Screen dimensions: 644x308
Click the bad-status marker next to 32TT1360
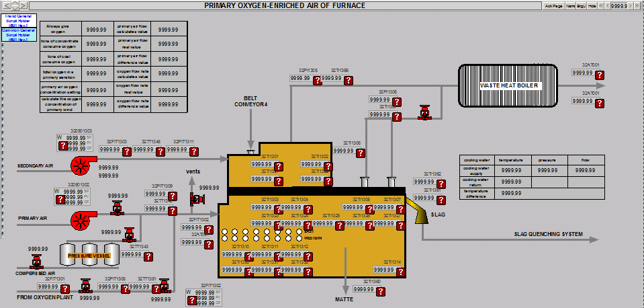381,291
